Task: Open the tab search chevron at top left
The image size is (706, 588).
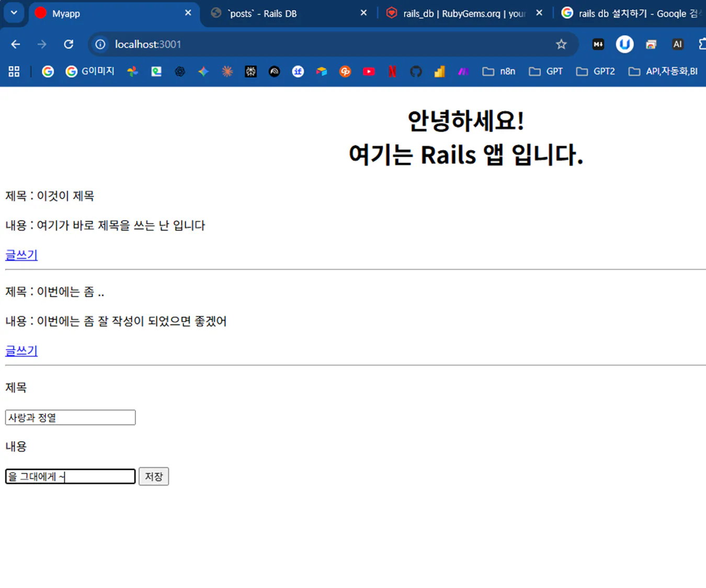Action: pyautogui.click(x=13, y=13)
